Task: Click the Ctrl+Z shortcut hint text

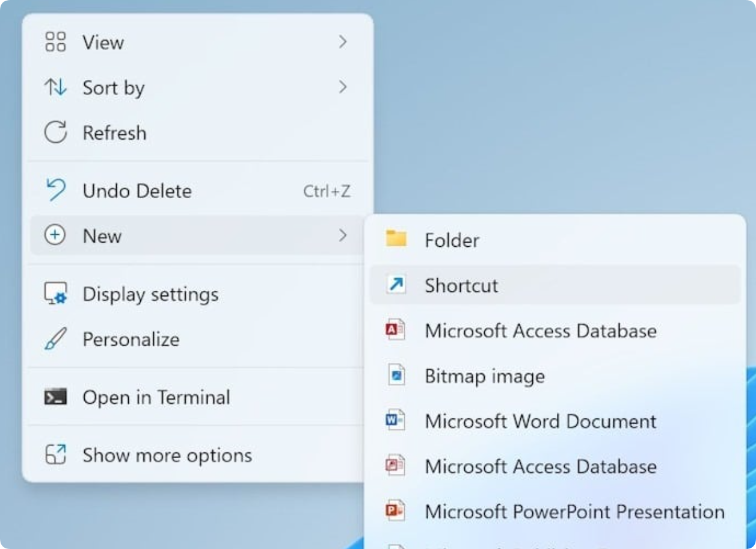Action: pos(327,191)
